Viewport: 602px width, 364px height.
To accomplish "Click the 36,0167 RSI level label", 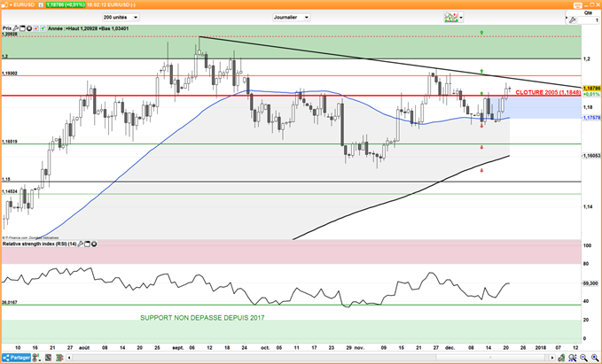I will [10, 303].
